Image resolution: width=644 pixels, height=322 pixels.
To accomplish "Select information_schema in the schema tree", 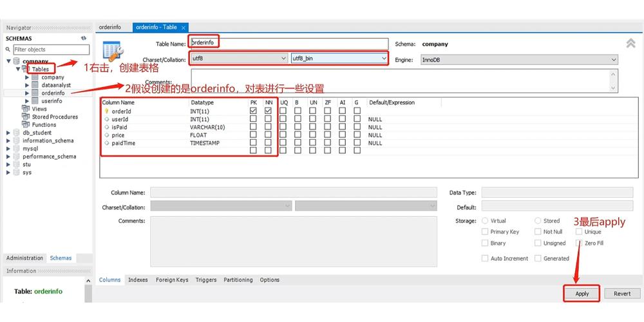I will tap(48, 140).
